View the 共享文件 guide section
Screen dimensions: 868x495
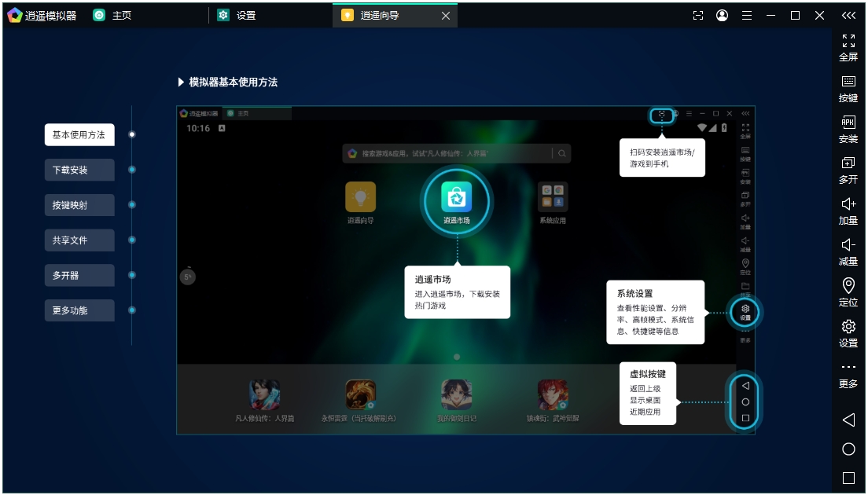point(79,240)
